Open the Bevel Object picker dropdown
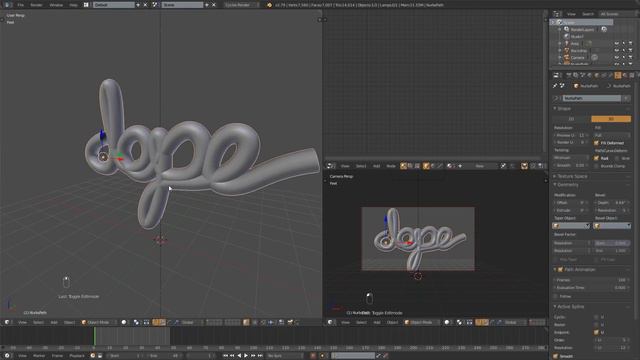This screenshot has width=640, height=360. pos(613,226)
